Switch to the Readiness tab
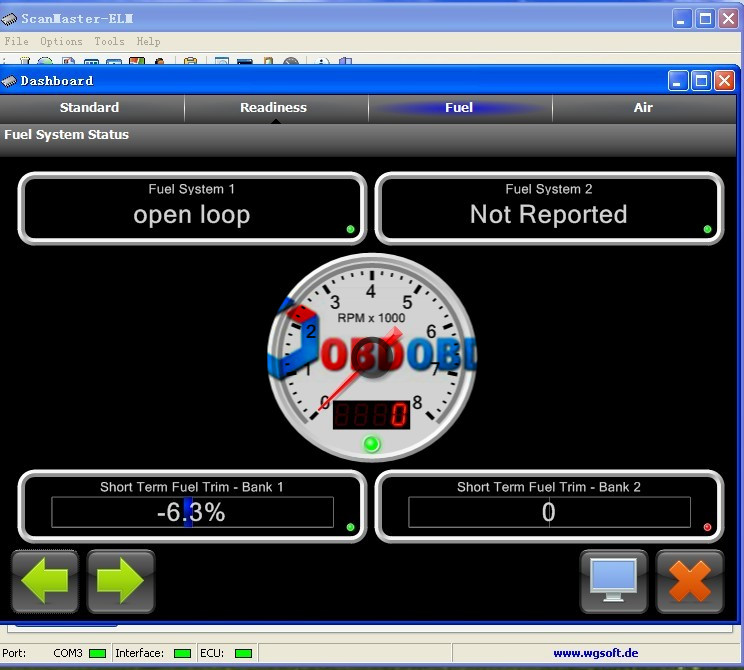 coord(273,108)
